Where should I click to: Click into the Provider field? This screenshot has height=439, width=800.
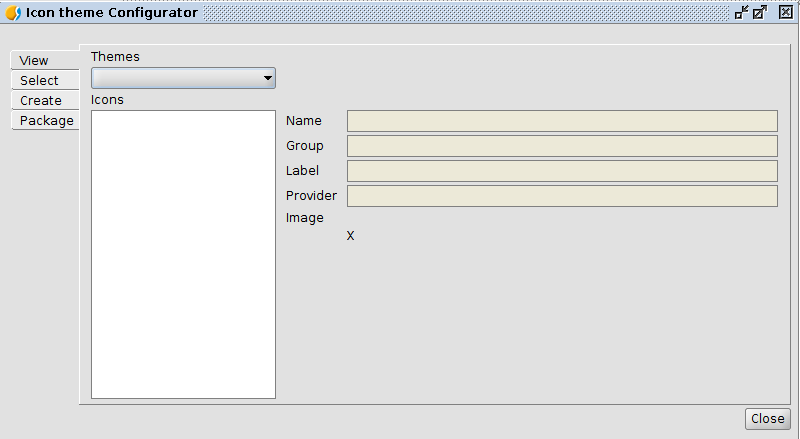point(562,196)
